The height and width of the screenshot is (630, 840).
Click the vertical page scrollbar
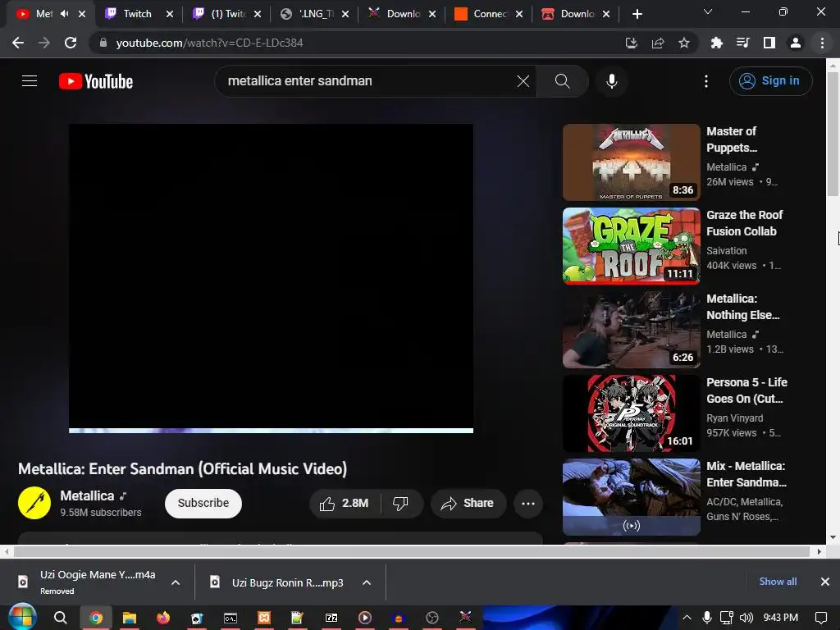coord(833,134)
